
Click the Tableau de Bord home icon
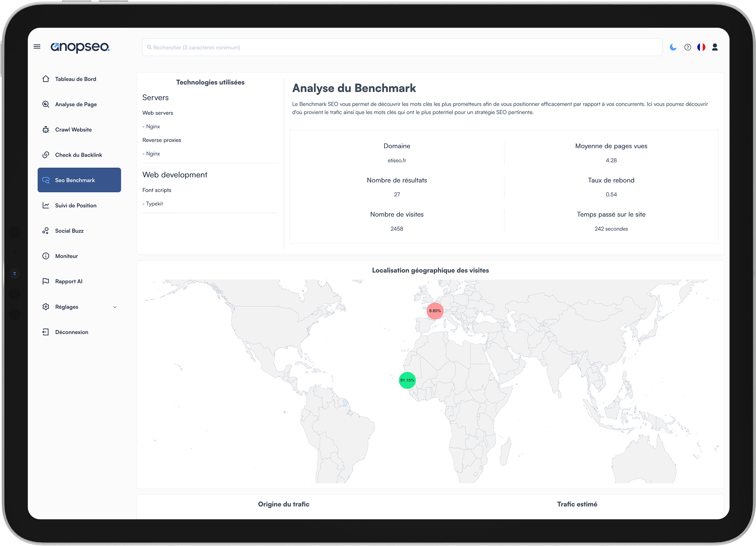(46, 79)
